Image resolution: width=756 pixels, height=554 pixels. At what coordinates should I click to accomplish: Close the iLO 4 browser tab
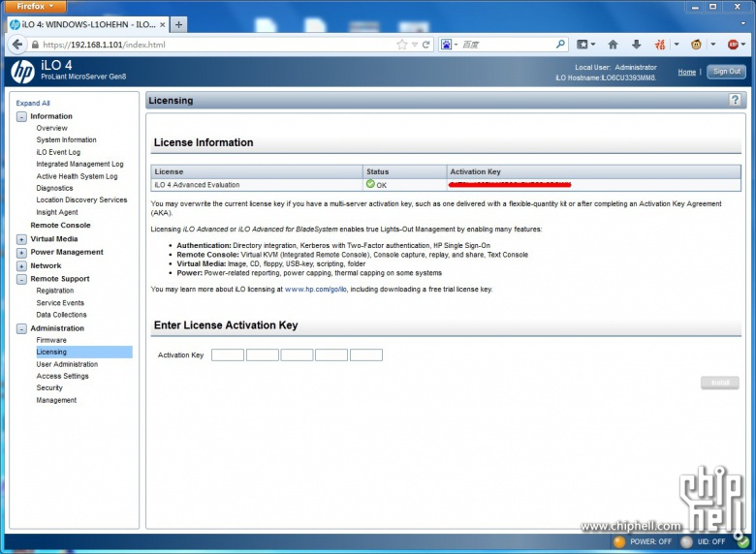[x=163, y=24]
